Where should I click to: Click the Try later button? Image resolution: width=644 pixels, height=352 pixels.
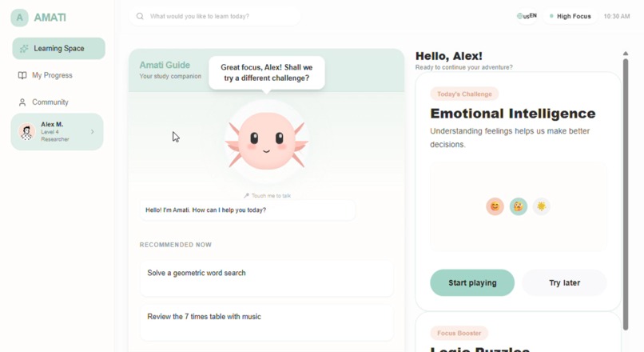click(564, 283)
